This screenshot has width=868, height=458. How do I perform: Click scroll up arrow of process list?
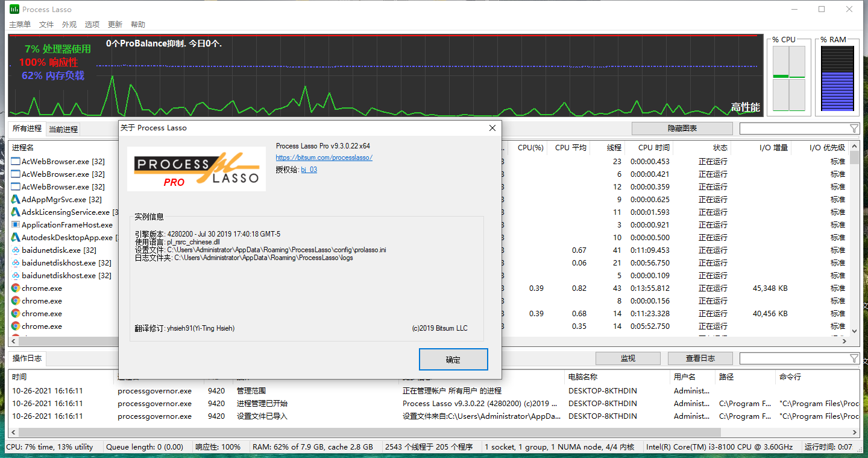coord(854,147)
